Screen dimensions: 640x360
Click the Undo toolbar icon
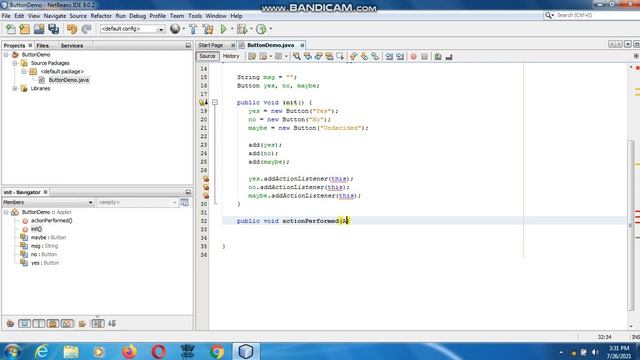point(72,29)
